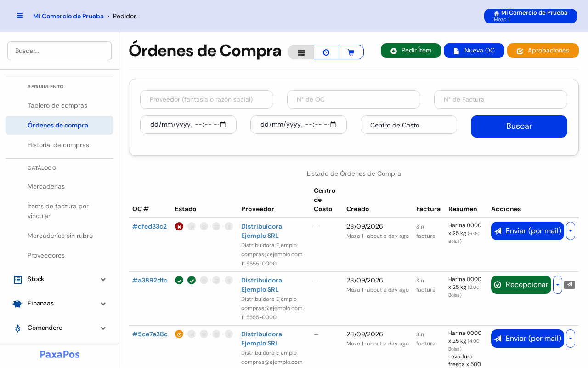The height and width of the screenshot is (368, 588).
Task: Expand the Stock sidebar section
Action: [59, 279]
